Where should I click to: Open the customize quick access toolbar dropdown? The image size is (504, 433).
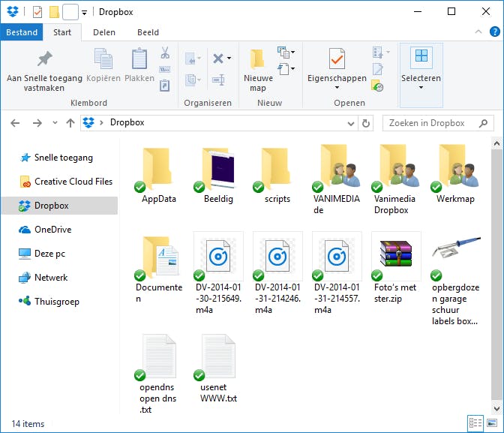click(x=84, y=13)
